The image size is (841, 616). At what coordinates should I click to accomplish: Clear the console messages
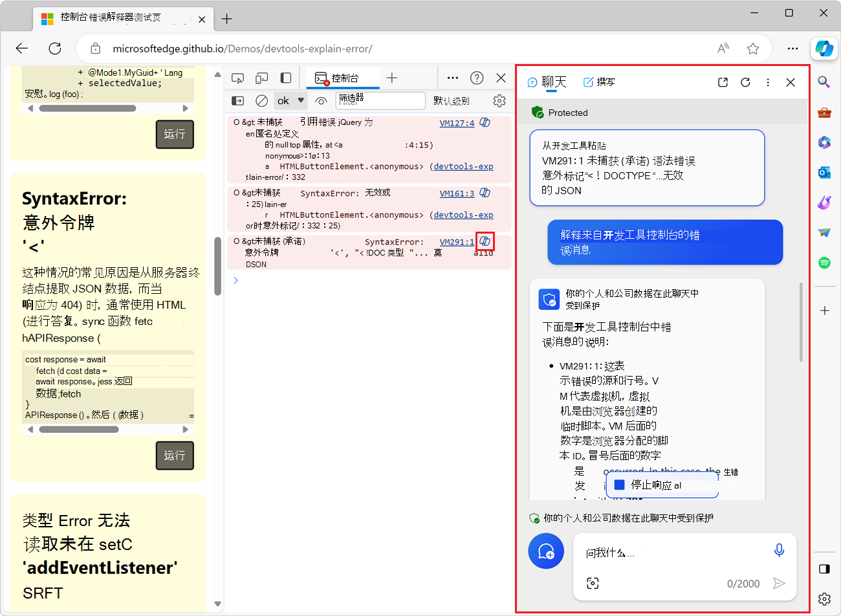(261, 100)
